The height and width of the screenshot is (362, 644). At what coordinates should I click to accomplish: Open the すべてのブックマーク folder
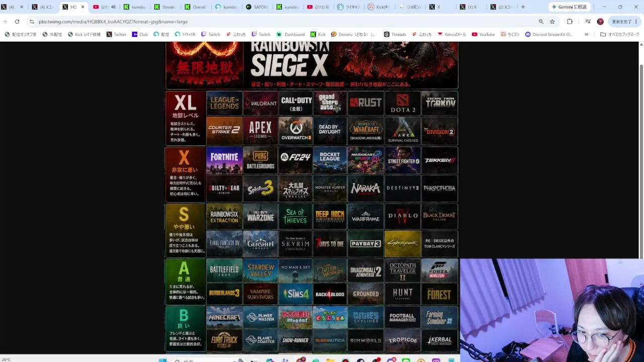(620, 35)
